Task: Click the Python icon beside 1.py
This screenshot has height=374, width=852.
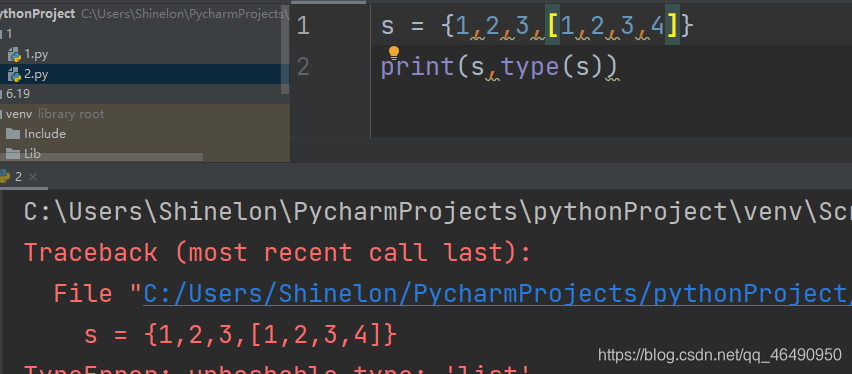Action: (14, 54)
